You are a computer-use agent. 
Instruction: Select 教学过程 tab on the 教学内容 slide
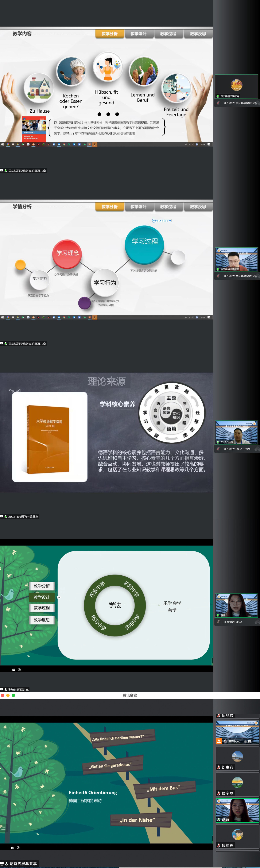(x=168, y=34)
